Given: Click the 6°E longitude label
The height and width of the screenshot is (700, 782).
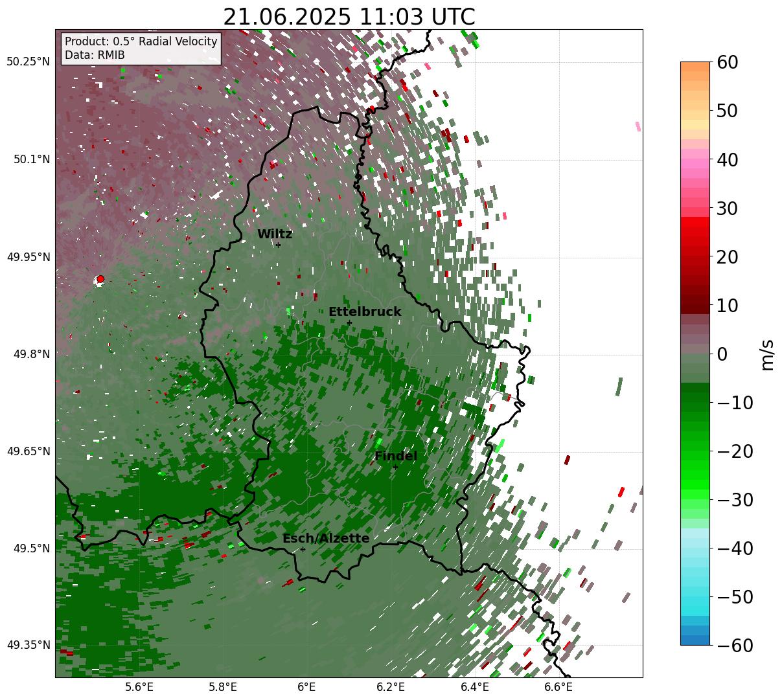Looking at the screenshot, I should point(307,687).
